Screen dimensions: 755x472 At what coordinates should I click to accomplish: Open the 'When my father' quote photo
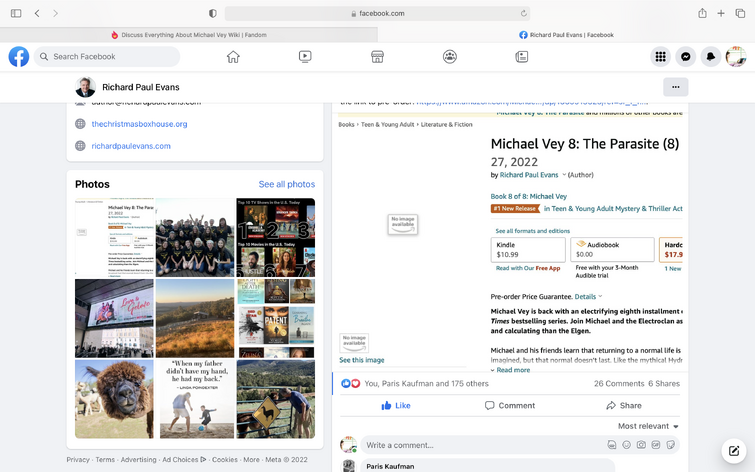(195, 399)
